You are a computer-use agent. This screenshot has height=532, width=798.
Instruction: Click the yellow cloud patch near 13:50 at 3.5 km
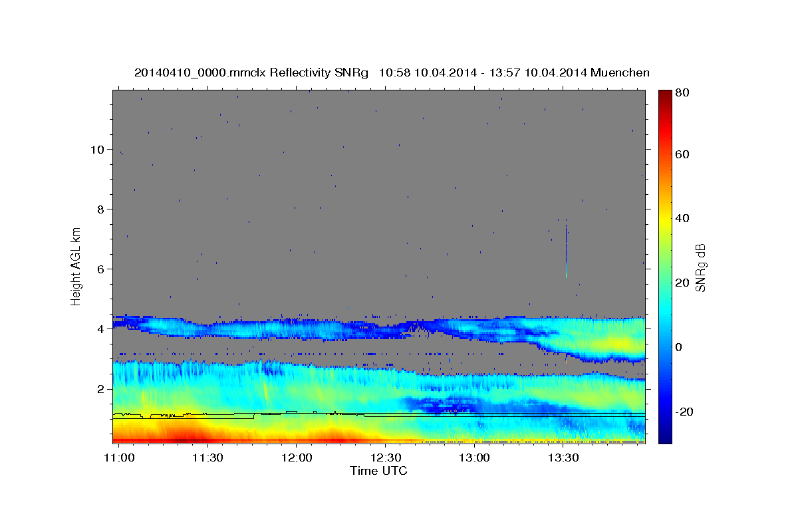(618, 344)
